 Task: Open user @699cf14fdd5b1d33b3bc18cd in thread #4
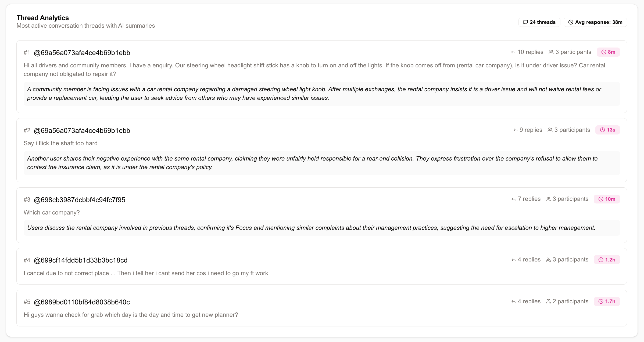point(81,260)
